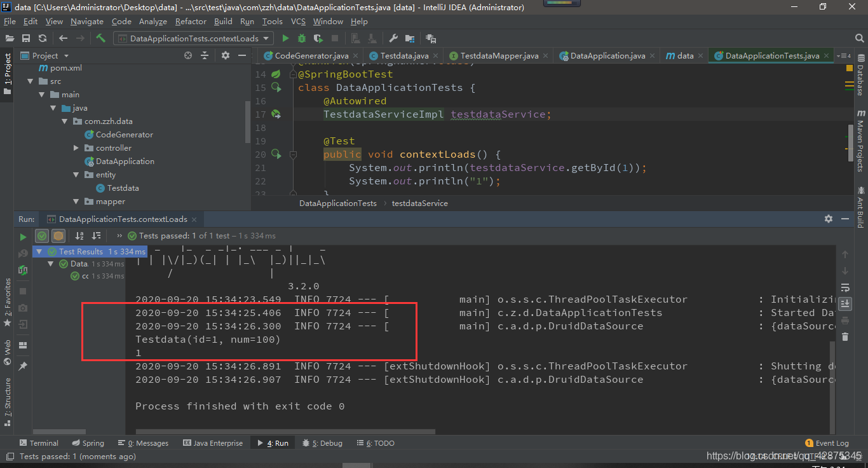Image resolution: width=868 pixels, height=468 pixels.
Task: Build project with the green hammer icon
Action: 100,38
